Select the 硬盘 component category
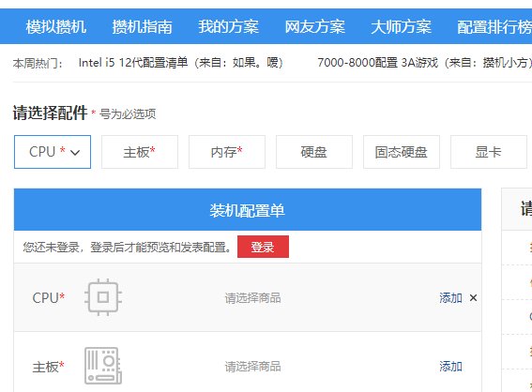Viewport: 532px width, 392px height. [x=314, y=152]
